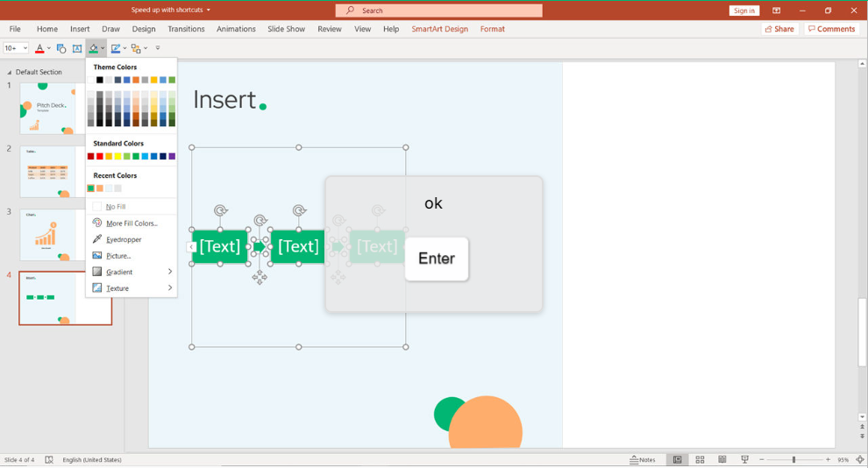Click the Arrange objects icon
868x468 pixels.
[136, 49]
